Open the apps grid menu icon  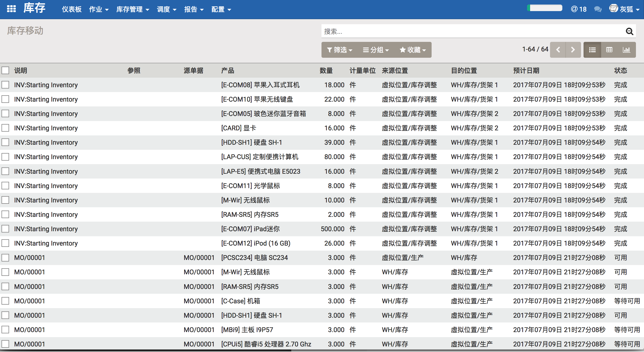[11, 9]
